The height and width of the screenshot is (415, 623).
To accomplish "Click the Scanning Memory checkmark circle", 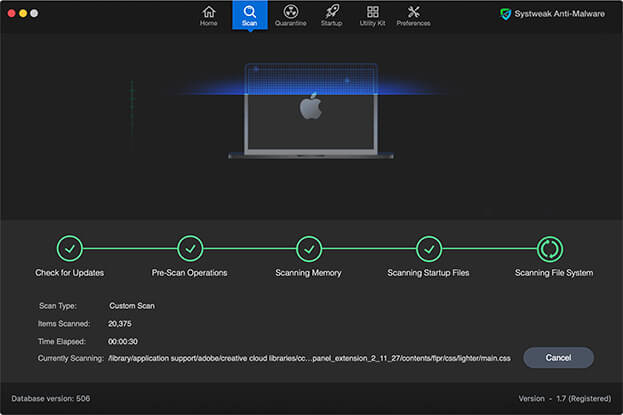I will (309, 248).
